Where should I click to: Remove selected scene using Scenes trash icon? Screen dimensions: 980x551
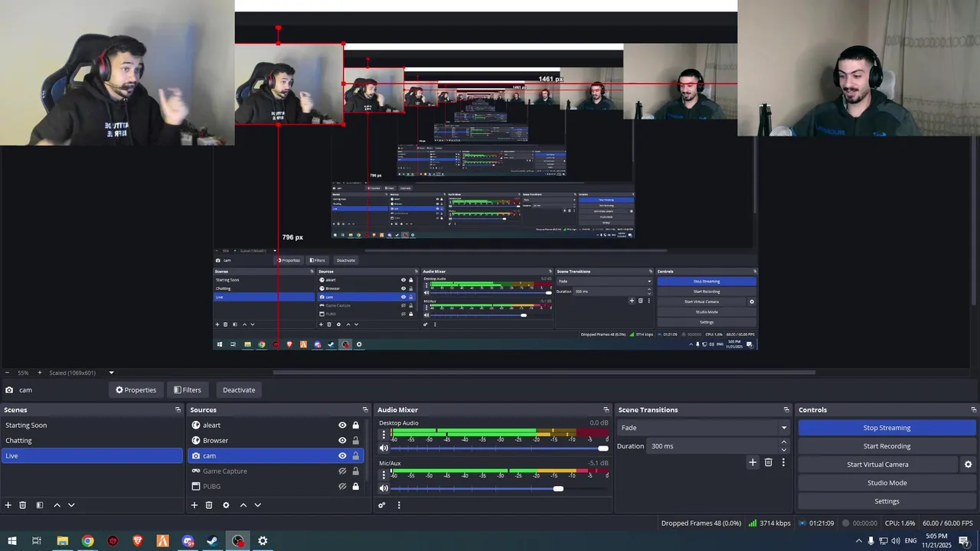click(x=23, y=505)
